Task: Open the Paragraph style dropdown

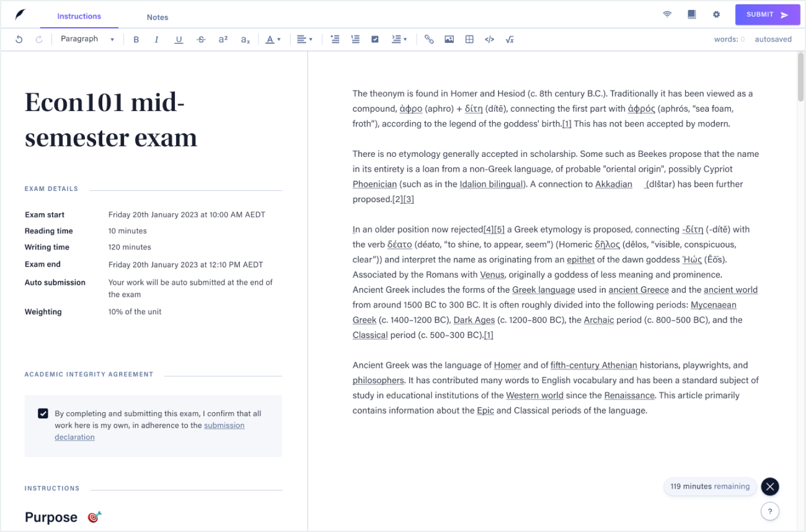Action: click(x=87, y=40)
